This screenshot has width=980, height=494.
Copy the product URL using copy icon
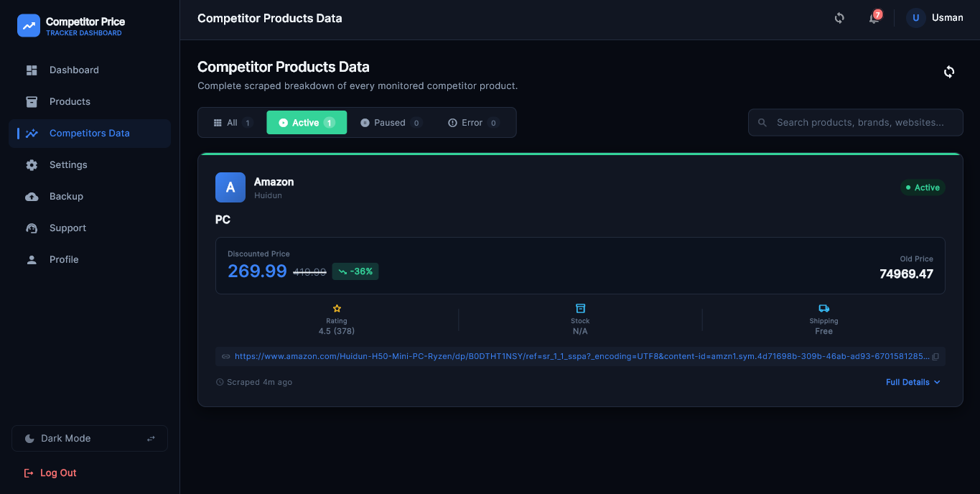click(x=935, y=356)
